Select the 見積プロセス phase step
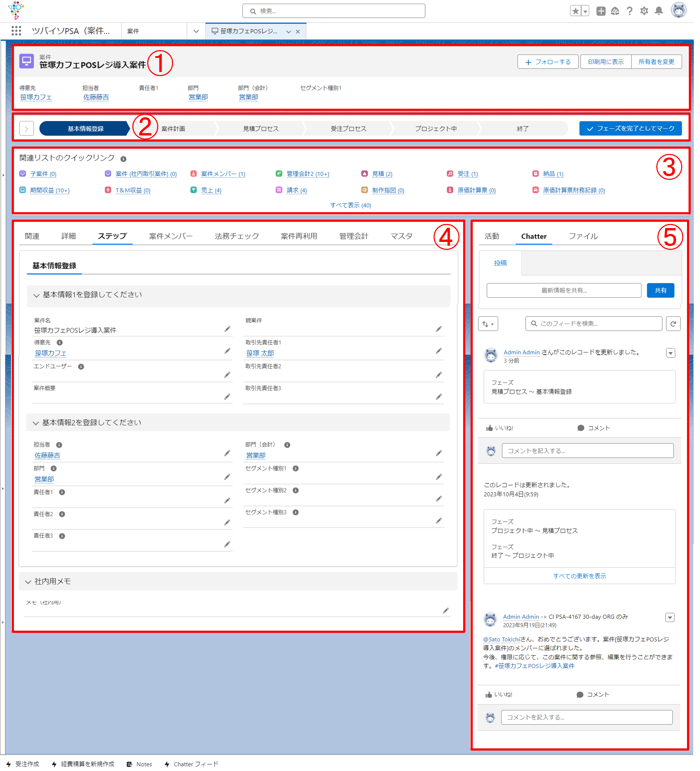The image size is (700, 771). [261, 129]
